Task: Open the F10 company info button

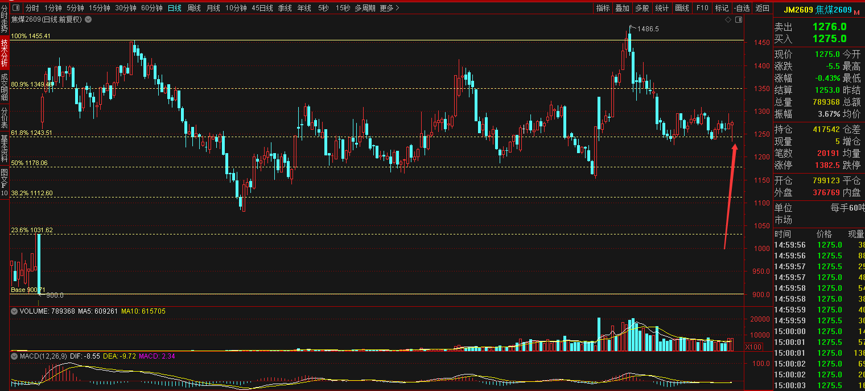Action: coord(702,8)
